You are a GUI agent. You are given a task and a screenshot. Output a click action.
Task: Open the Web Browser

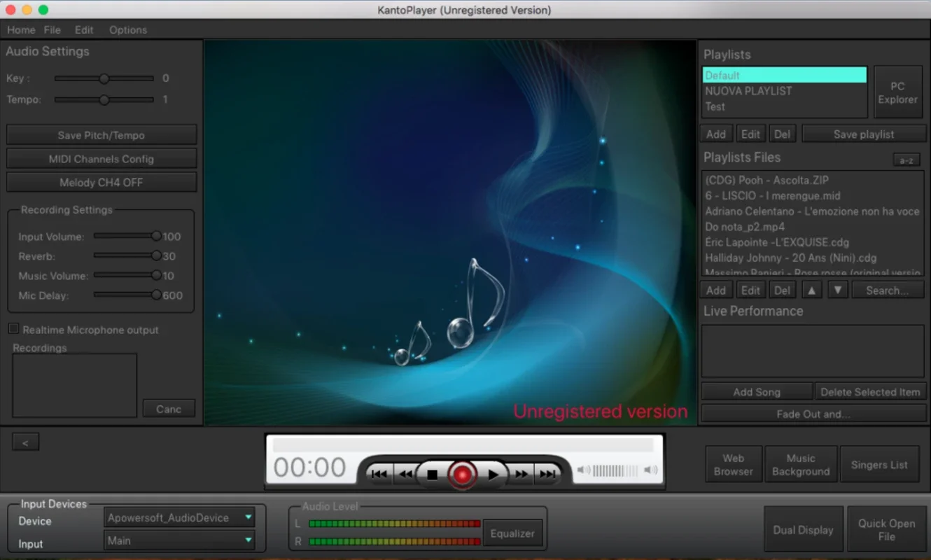734,465
